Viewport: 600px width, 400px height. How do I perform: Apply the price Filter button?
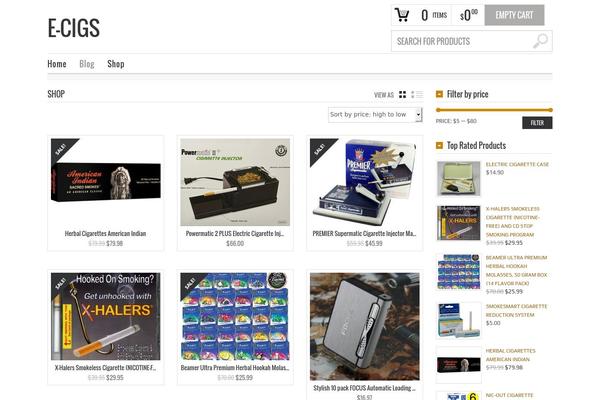pos(537,122)
